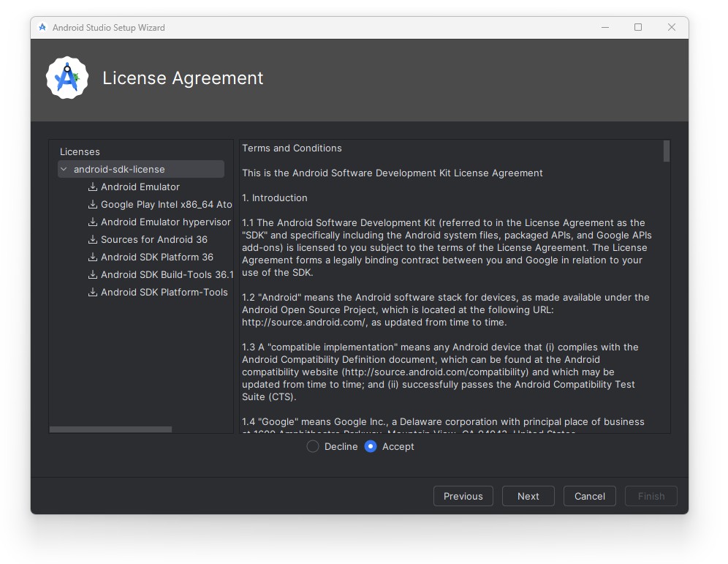This screenshot has height=564, width=728.
Task: Click download icon beside Android Emulator hypervisor
Action: (x=93, y=222)
